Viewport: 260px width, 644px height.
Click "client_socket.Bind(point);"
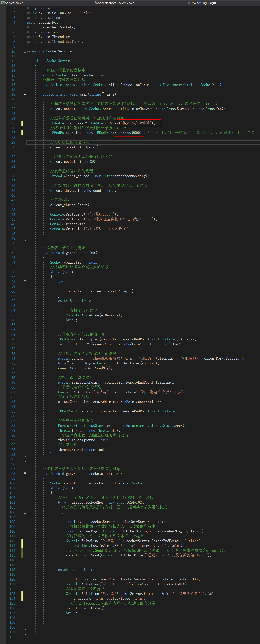tap(75, 147)
